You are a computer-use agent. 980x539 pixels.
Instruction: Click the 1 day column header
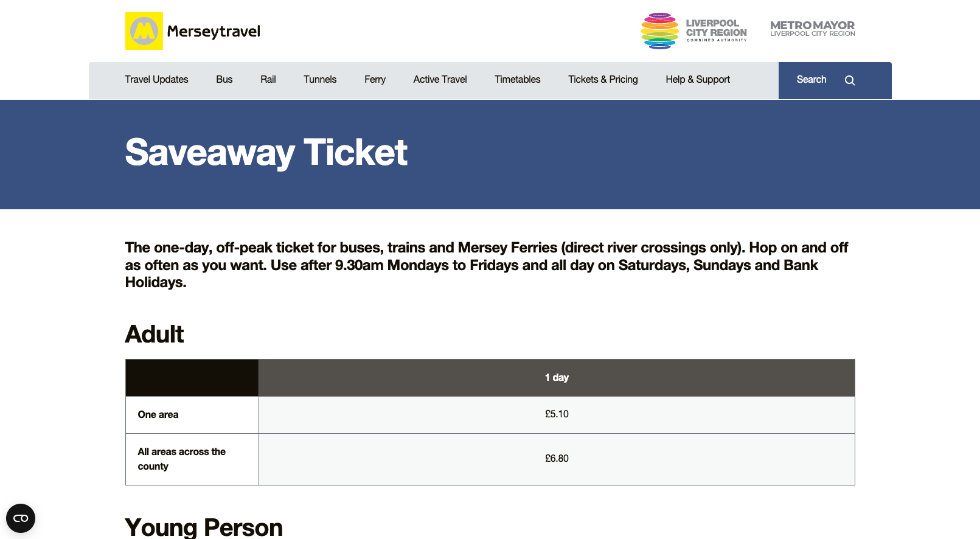[557, 378]
